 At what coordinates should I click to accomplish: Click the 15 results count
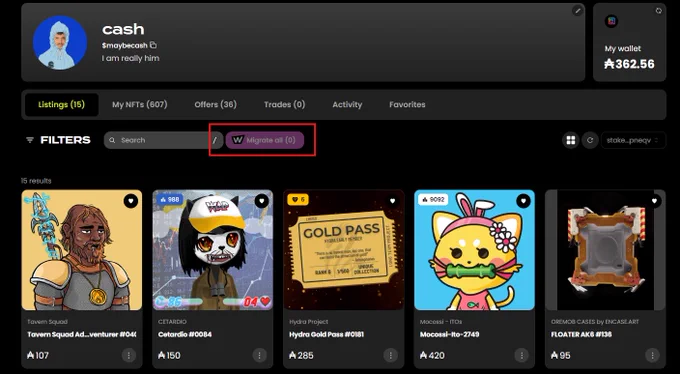click(x=36, y=180)
